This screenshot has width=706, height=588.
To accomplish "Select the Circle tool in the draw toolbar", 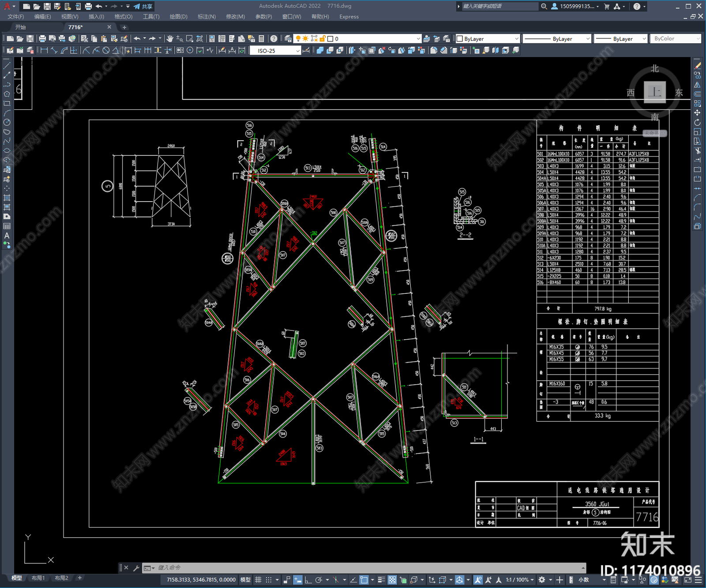I will [x=7, y=122].
